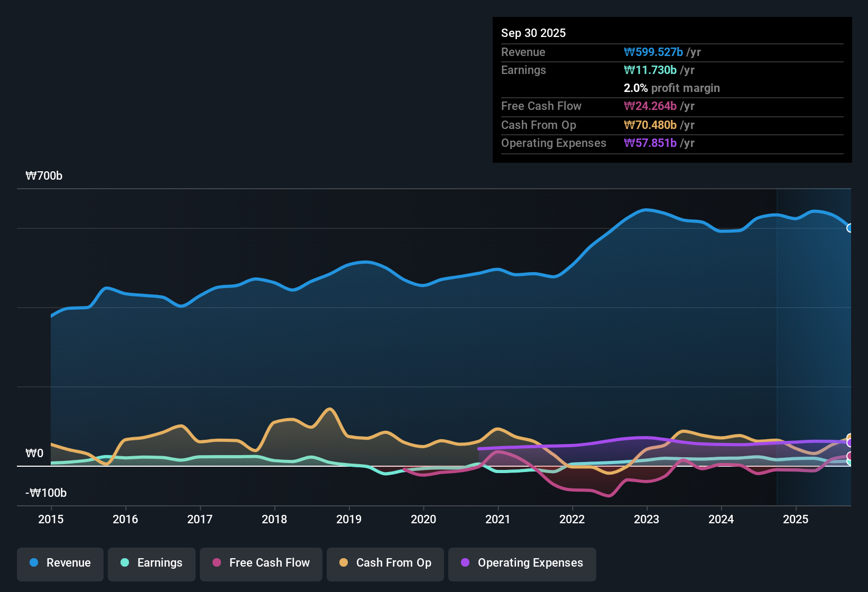The width and height of the screenshot is (868, 592).
Task: Toggle Operating Expenses visibility in the legend
Action: [522, 563]
